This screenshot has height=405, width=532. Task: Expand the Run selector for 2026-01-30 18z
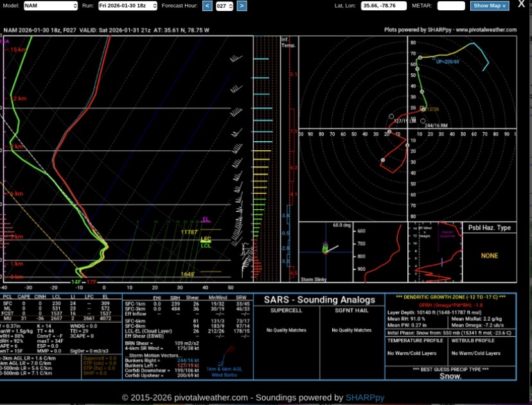[127, 6]
